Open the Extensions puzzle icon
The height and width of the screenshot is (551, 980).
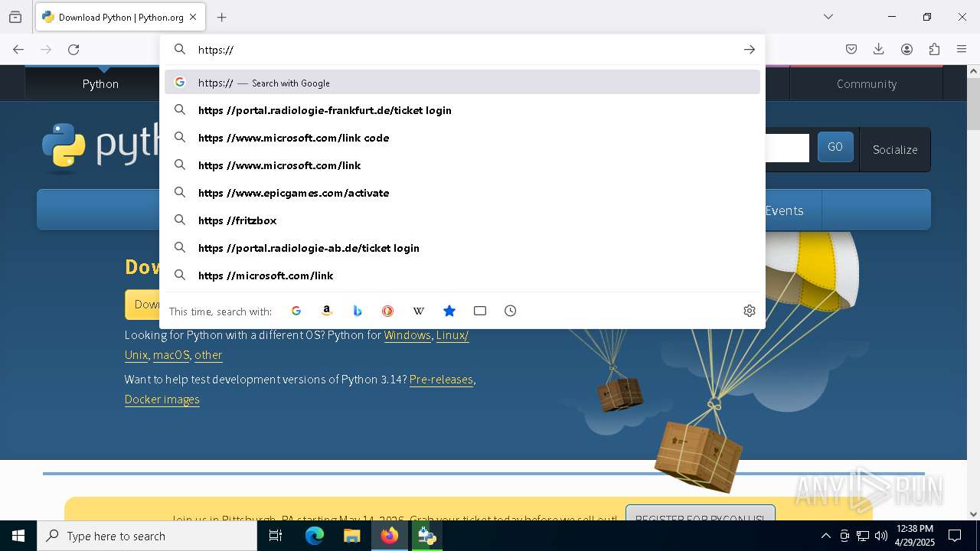[934, 49]
